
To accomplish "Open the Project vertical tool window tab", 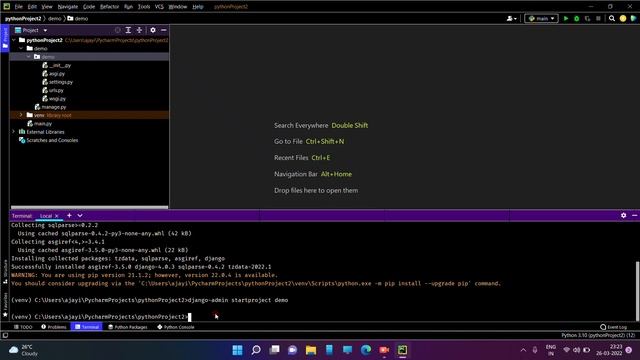I will (5, 38).
